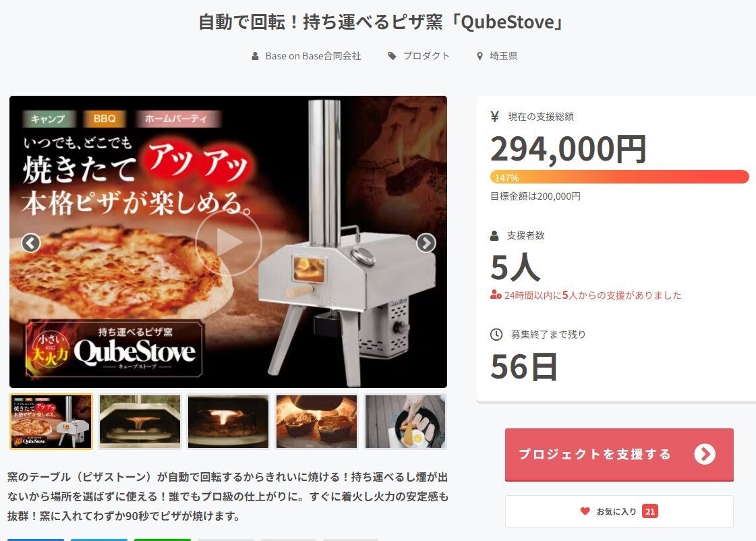
Task: Click the heart icon in お気に入り button
Action: [x=585, y=511]
